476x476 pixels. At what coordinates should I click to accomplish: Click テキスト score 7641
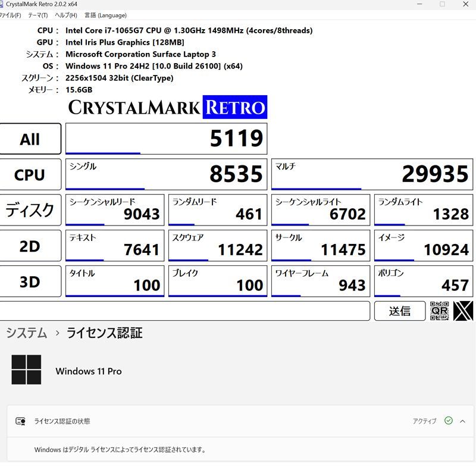tap(115, 246)
